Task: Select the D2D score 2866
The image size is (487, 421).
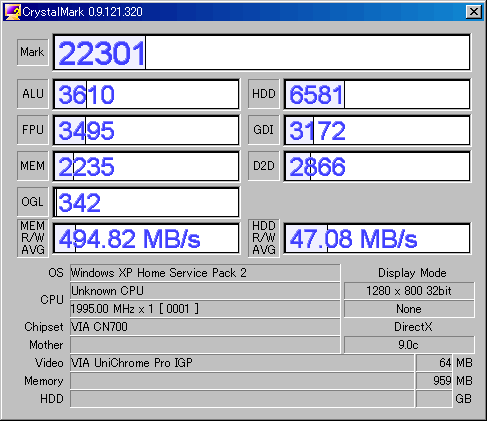Action: pyautogui.click(x=377, y=166)
